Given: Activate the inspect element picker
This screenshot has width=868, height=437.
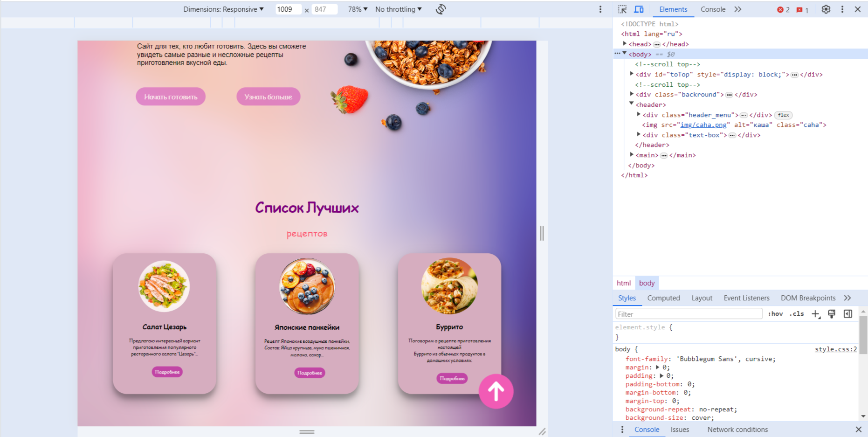Looking at the screenshot, I should pos(622,9).
